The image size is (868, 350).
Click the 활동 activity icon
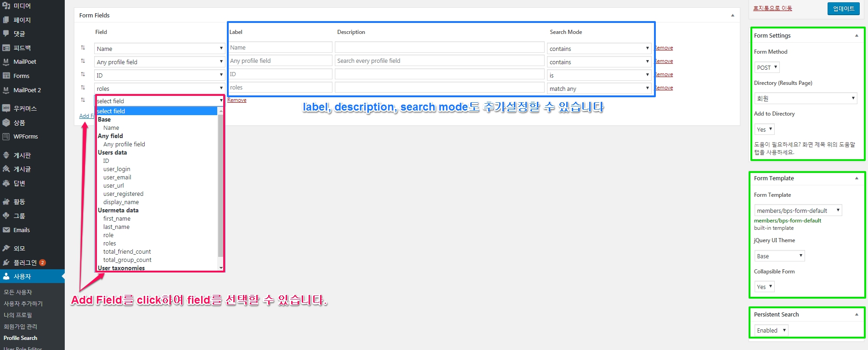(6, 201)
